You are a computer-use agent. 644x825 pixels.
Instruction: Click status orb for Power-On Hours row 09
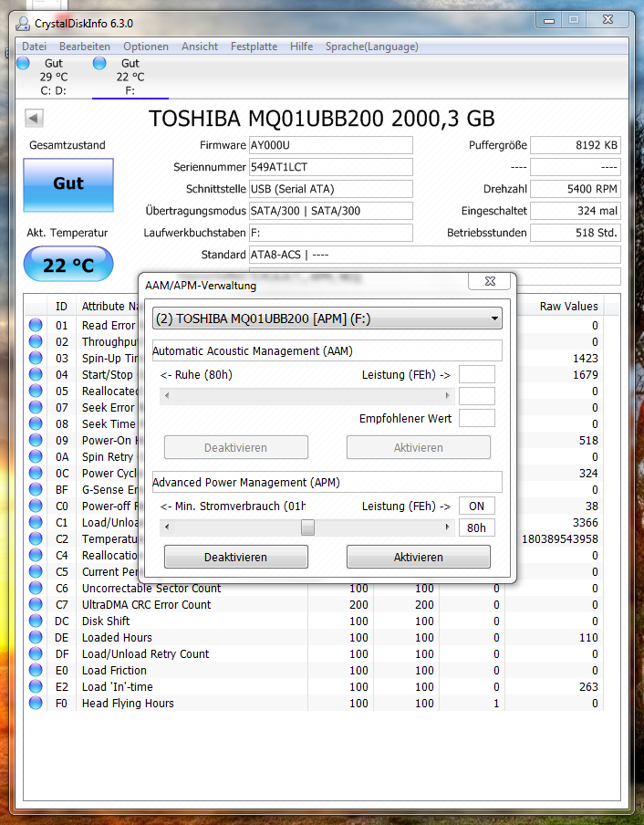click(x=36, y=440)
